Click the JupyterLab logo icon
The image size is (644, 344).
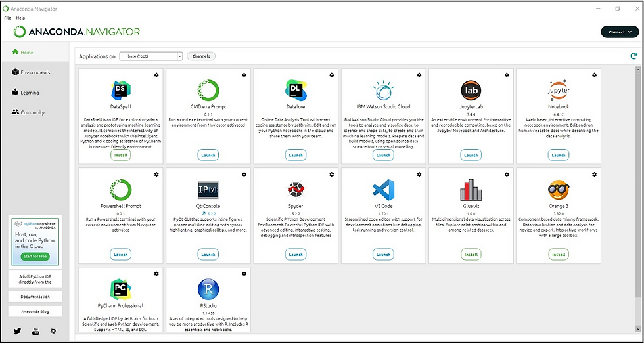pyautogui.click(x=471, y=91)
